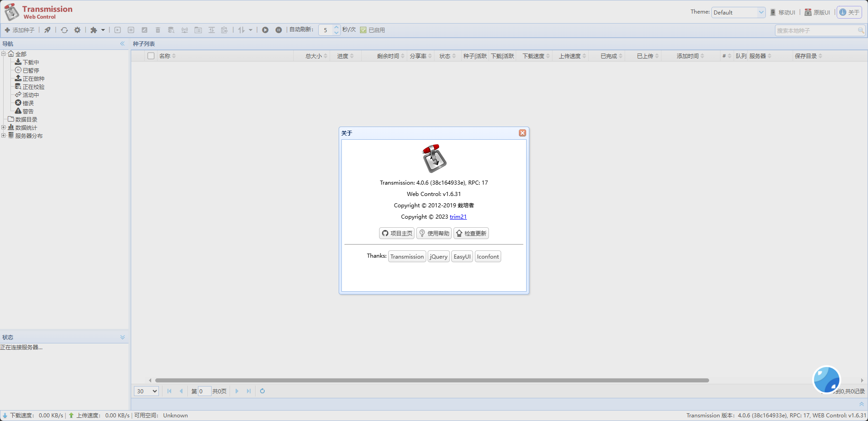Viewport: 868px width, 421px height.
Task: Select 正在做种 in navigation tree
Action: [33, 78]
